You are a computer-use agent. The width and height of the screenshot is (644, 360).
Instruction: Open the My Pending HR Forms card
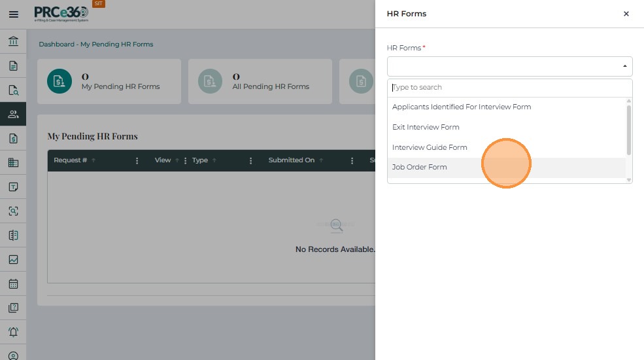pos(109,81)
